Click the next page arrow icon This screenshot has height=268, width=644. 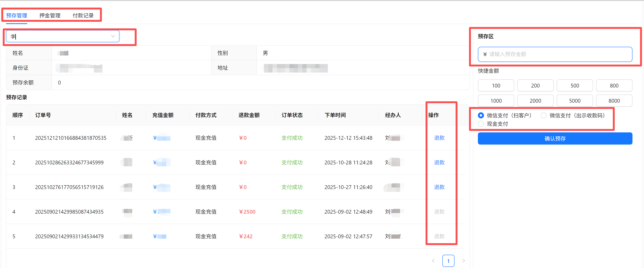(x=463, y=261)
